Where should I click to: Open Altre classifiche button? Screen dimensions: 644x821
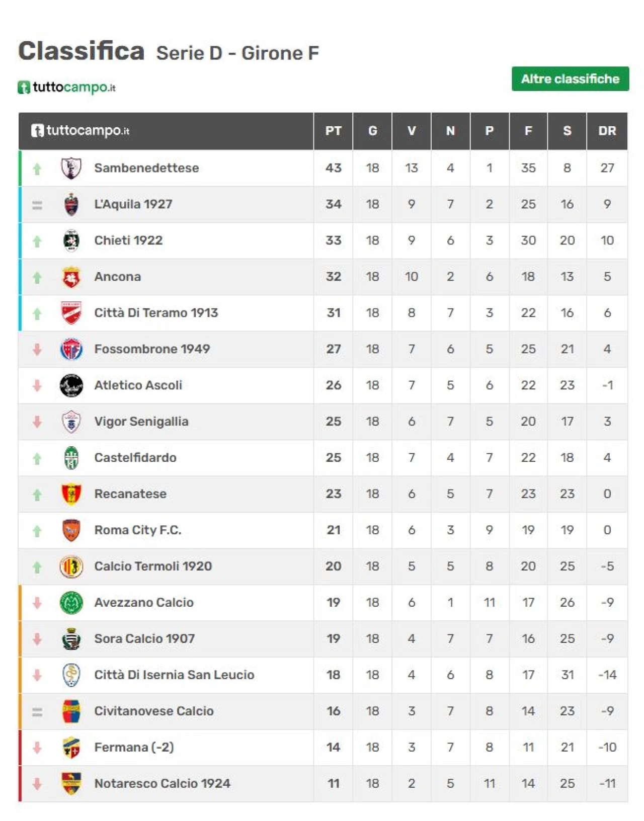click(570, 79)
